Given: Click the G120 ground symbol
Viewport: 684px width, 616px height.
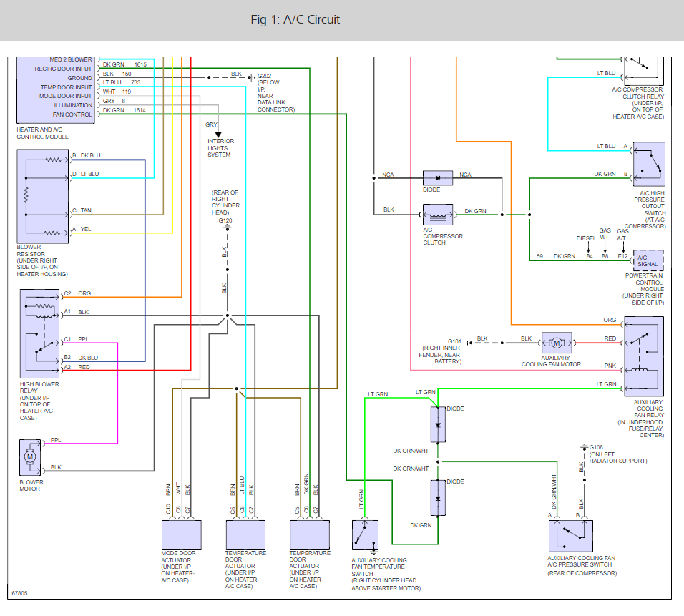Looking at the screenshot, I should 228,228.
